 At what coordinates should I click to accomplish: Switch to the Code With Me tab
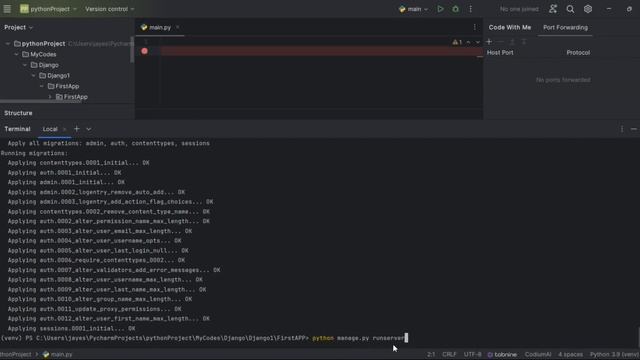(x=510, y=27)
